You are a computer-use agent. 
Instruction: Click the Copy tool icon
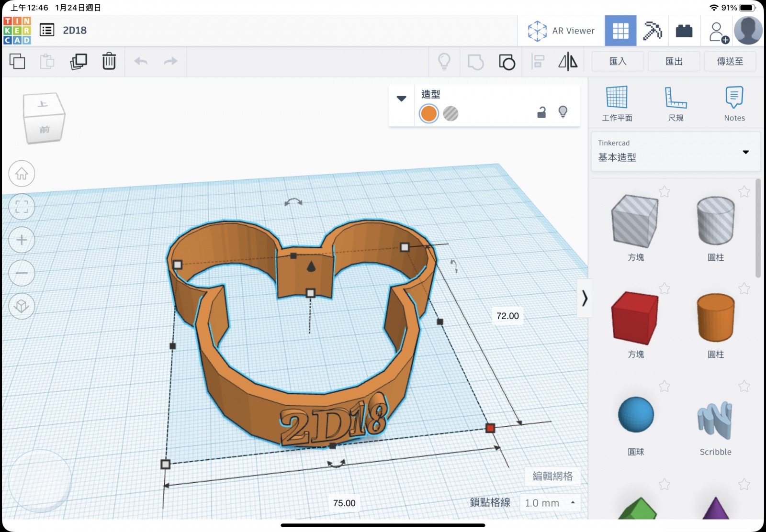coord(17,61)
